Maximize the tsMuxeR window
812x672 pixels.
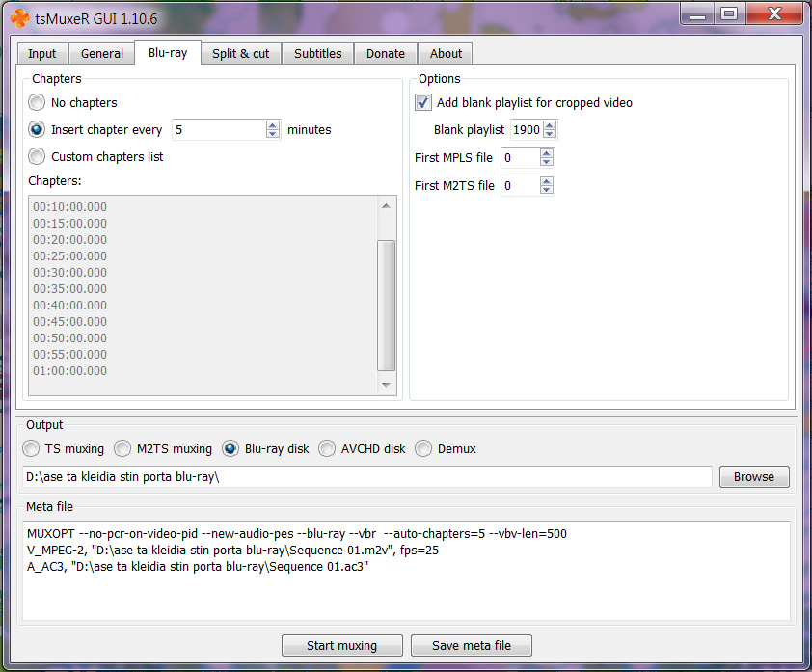click(730, 13)
